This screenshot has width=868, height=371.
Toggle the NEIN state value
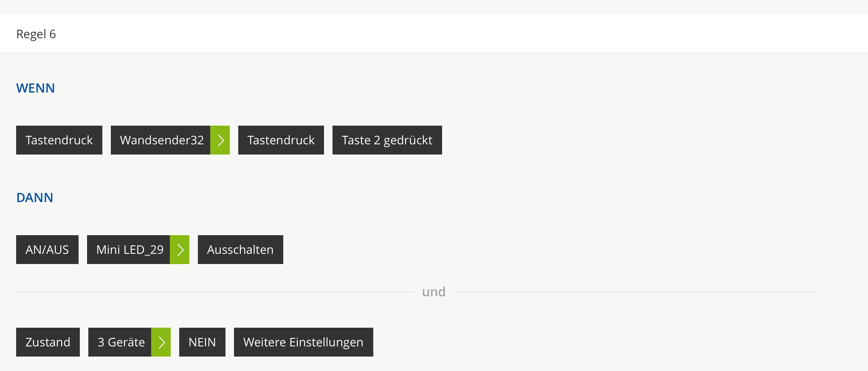[202, 342]
